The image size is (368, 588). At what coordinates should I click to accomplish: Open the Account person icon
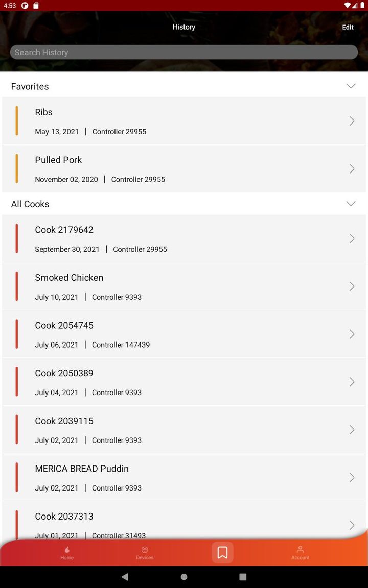pyautogui.click(x=300, y=550)
